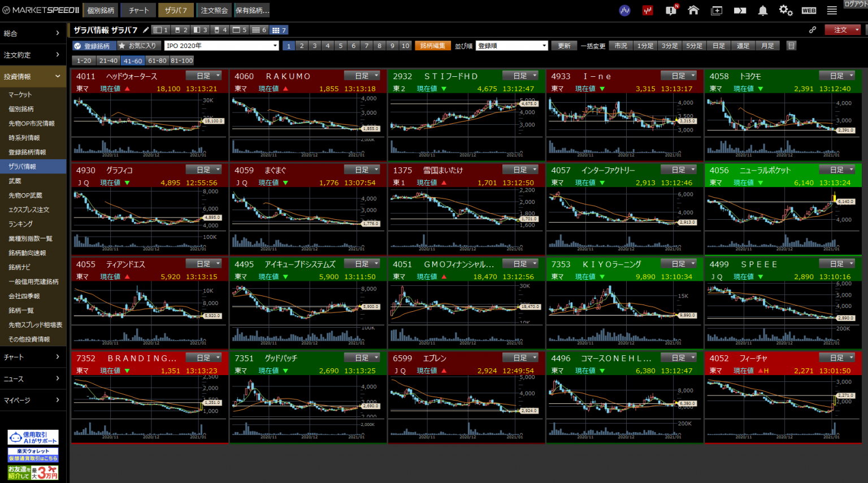This screenshot has width=868, height=483.
Task: Open the IPO 2020年 list dropdown
Action: click(222, 46)
